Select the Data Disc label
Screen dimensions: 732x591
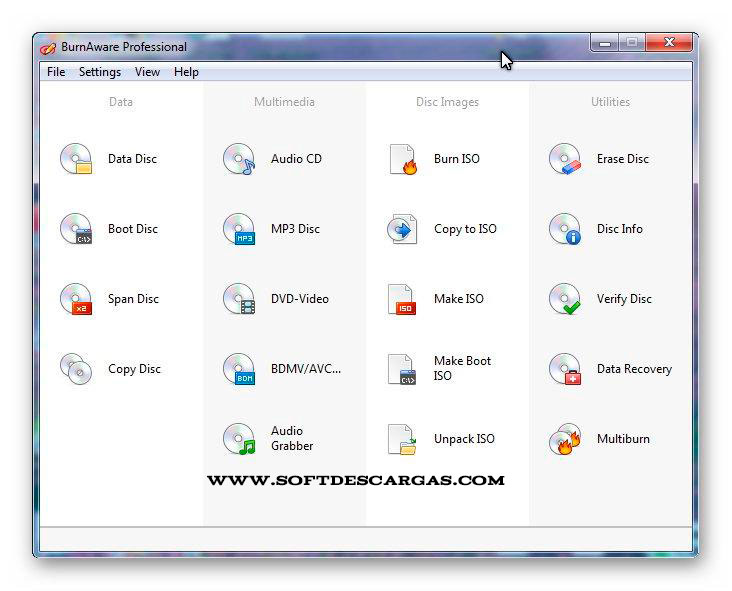coord(133,159)
